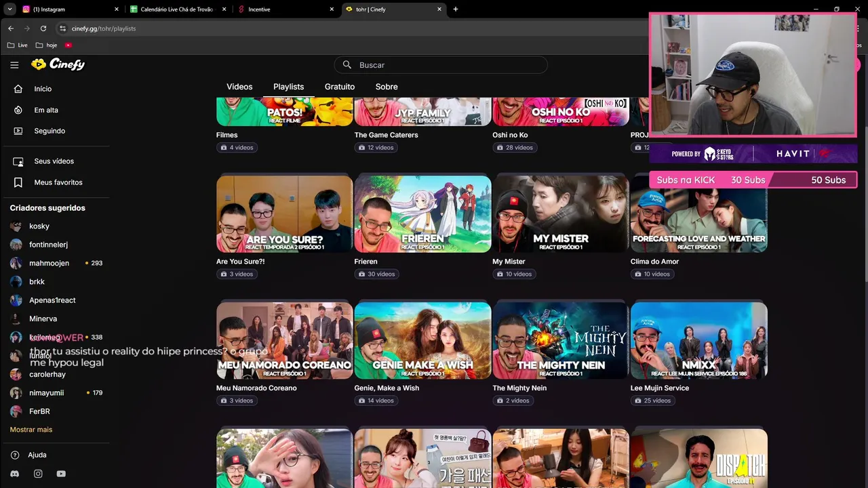Open the Genie, Make a Wish title link

[x=387, y=388]
